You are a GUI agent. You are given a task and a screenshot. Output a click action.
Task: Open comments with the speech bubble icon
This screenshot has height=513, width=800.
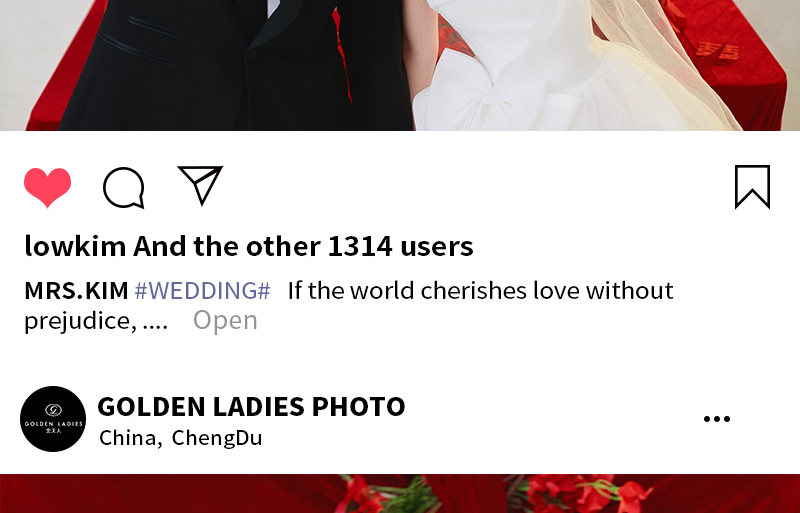click(x=124, y=187)
